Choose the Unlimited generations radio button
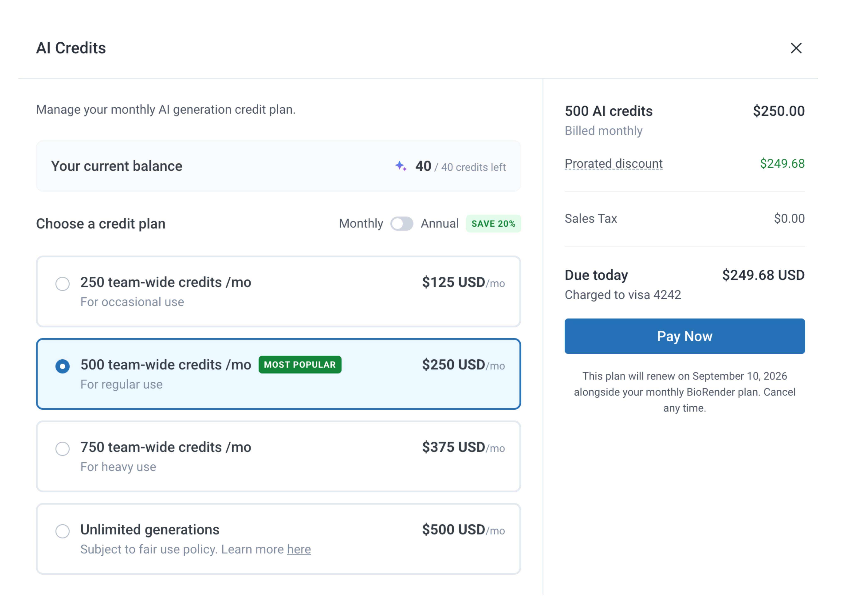Screen dimensions: 854x616 point(63,531)
